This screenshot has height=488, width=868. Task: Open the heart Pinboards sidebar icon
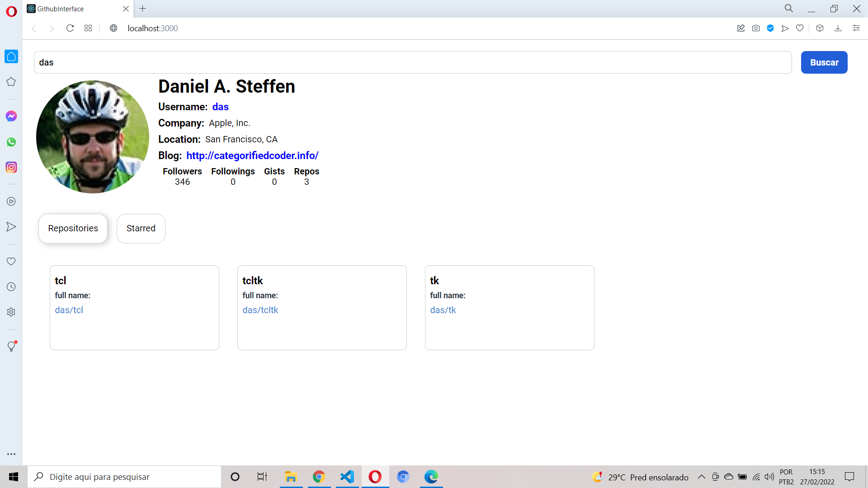11,261
